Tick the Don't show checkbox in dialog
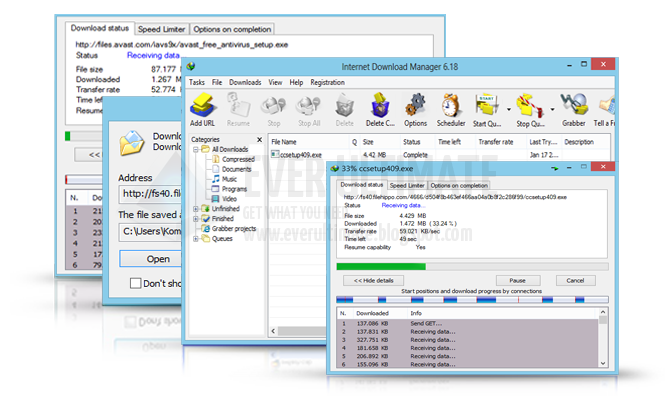The width and height of the screenshot is (665, 407). click(x=135, y=283)
